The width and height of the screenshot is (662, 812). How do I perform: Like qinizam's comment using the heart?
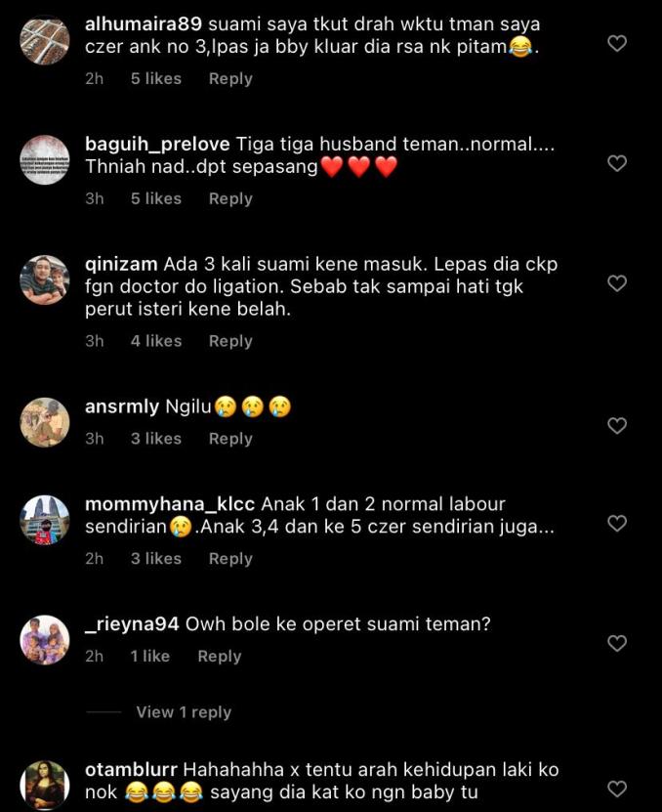tap(617, 283)
